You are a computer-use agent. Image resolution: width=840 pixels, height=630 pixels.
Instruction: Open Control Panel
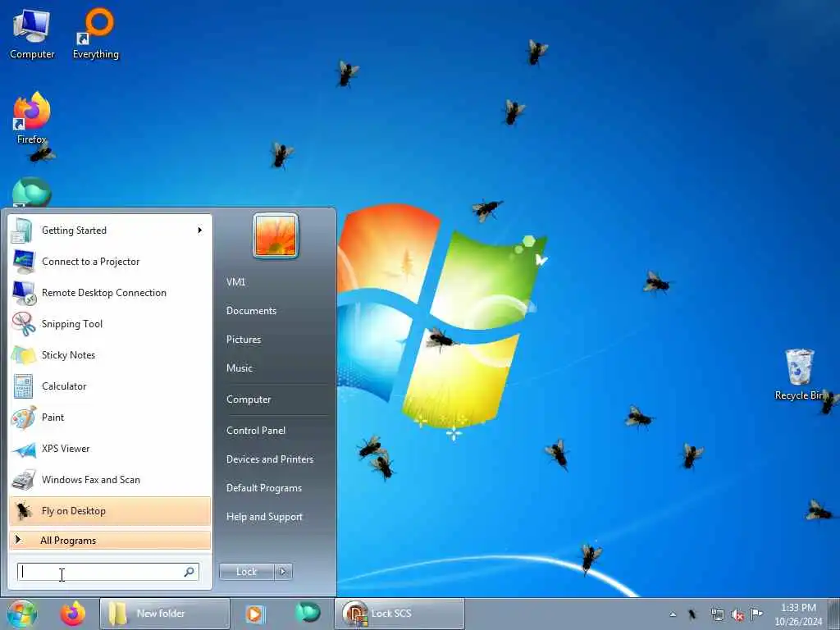click(256, 431)
